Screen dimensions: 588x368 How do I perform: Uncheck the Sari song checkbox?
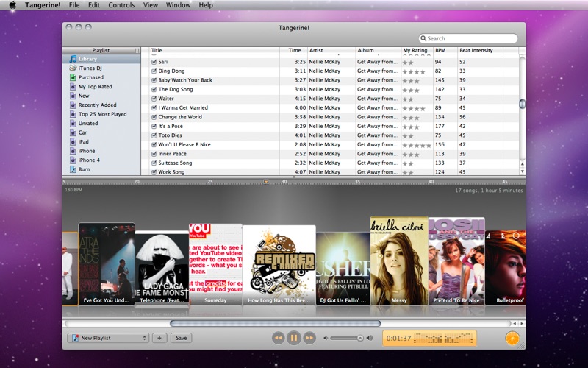tap(154, 62)
